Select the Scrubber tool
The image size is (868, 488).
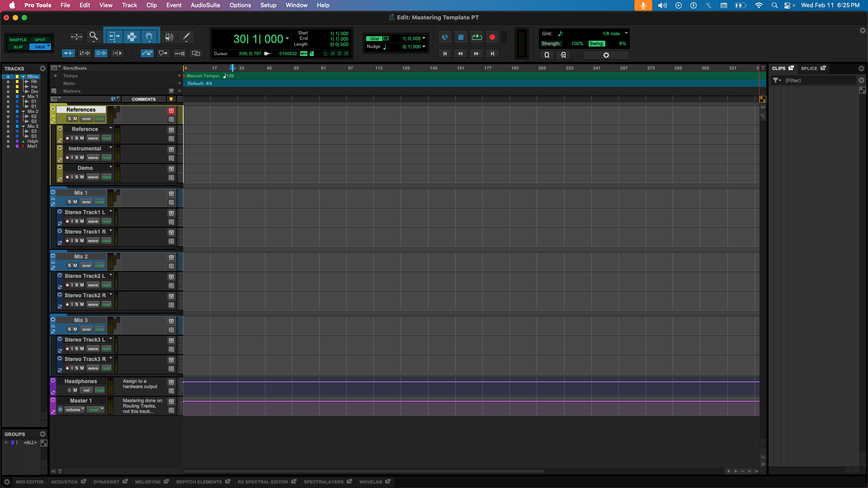[169, 36]
